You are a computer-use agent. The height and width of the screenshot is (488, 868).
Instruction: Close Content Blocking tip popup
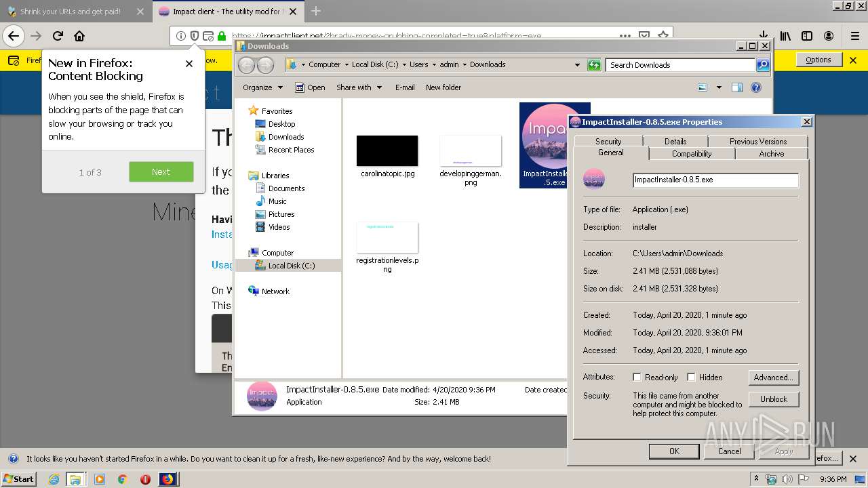(189, 64)
